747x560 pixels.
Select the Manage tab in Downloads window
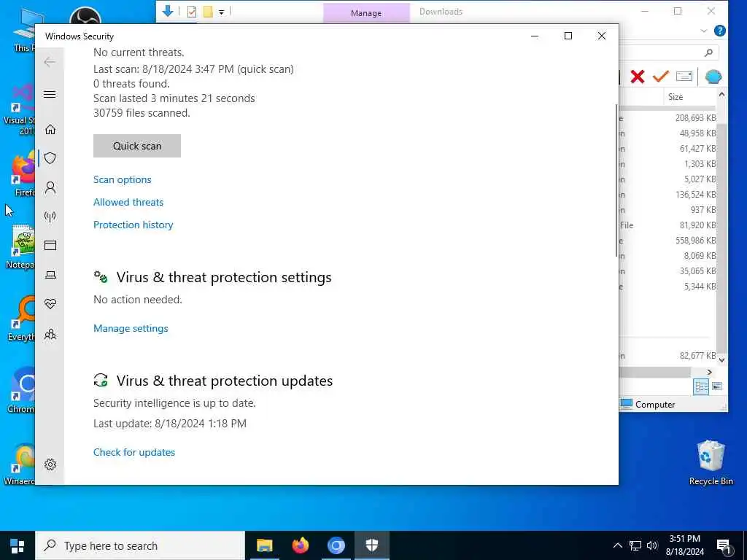366,13
